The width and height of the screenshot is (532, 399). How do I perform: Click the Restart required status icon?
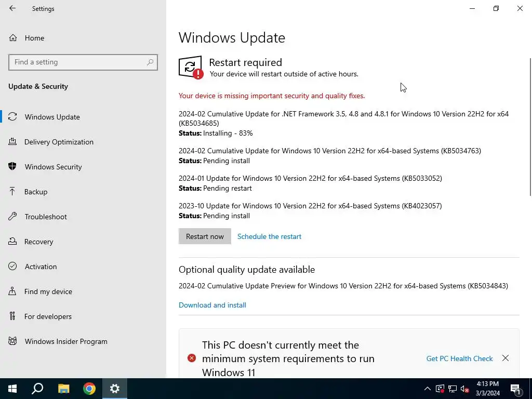click(191, 67)
